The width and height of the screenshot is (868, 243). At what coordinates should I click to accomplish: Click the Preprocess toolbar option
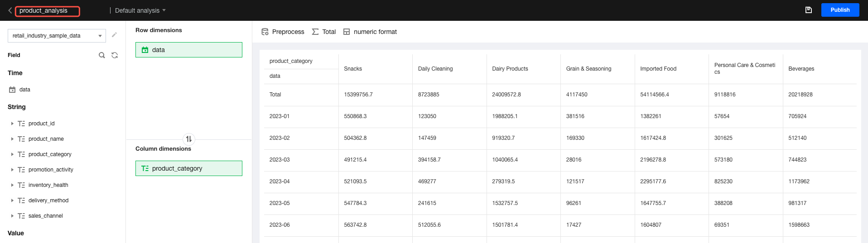pos(283,32)
